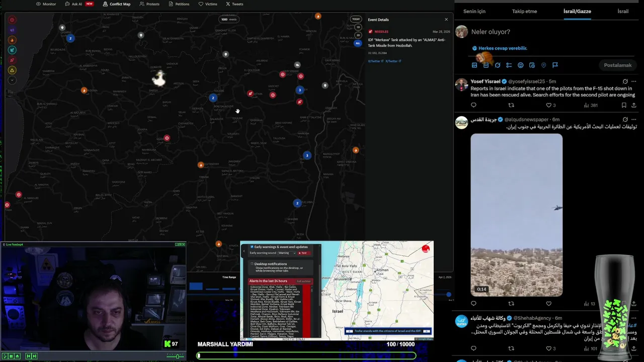644x362 pixels.
Task: Open second X/Twitter source link
Action: click(393, 61)
